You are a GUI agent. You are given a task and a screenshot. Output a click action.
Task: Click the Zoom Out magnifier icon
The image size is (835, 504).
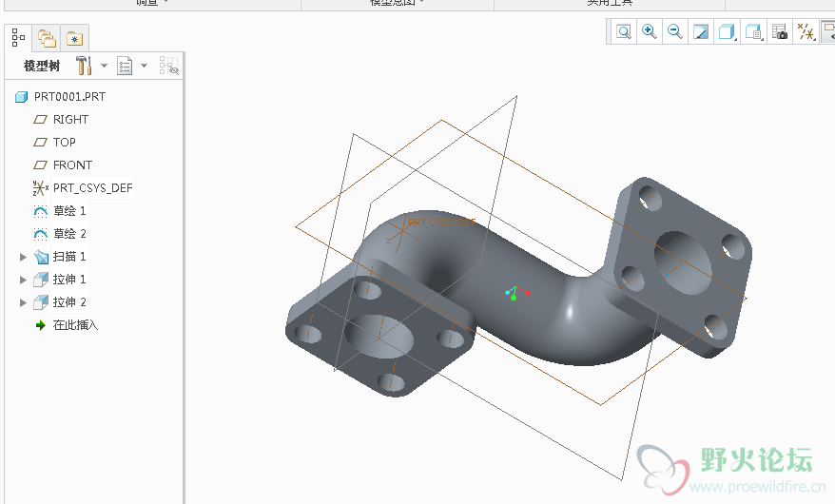(x=675, y=31)
